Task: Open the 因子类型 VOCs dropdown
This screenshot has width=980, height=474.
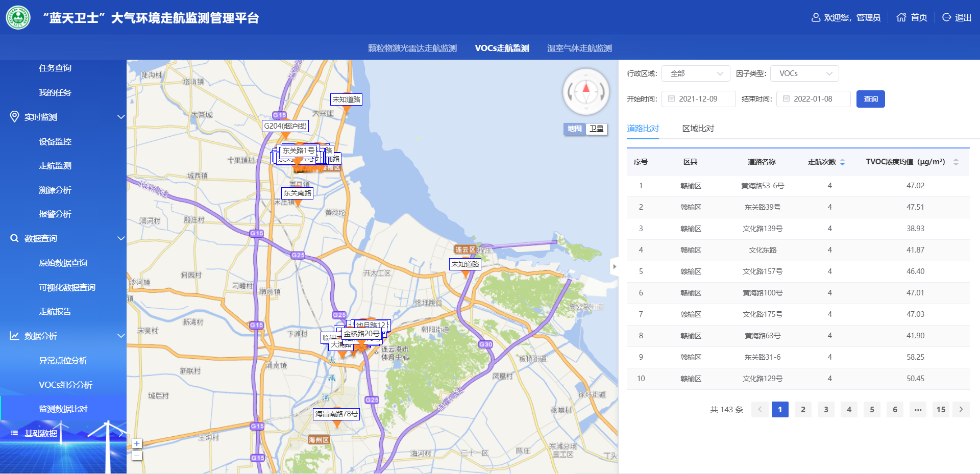Action: click(804, 73)
